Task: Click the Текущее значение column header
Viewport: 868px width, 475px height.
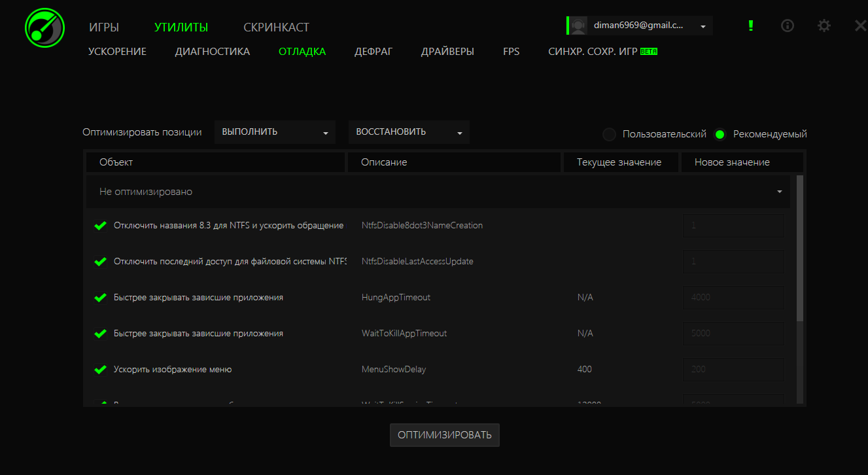Action: [x=621, y=162]
